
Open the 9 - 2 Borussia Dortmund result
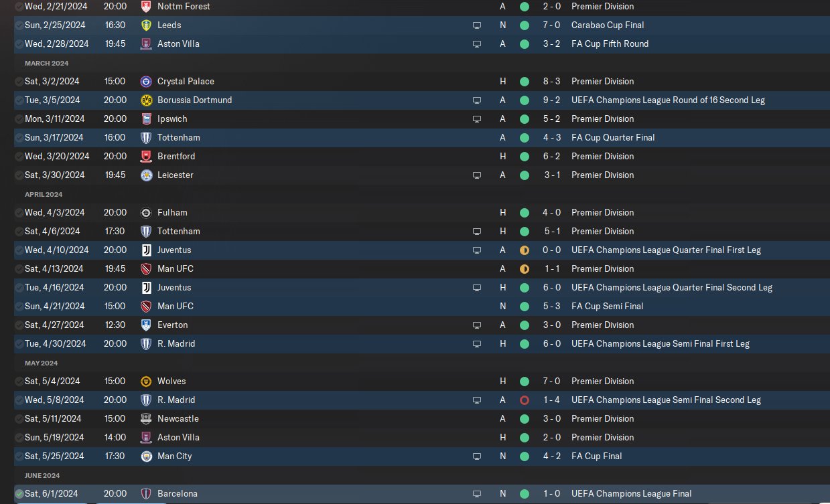click(x=552, y=100)
